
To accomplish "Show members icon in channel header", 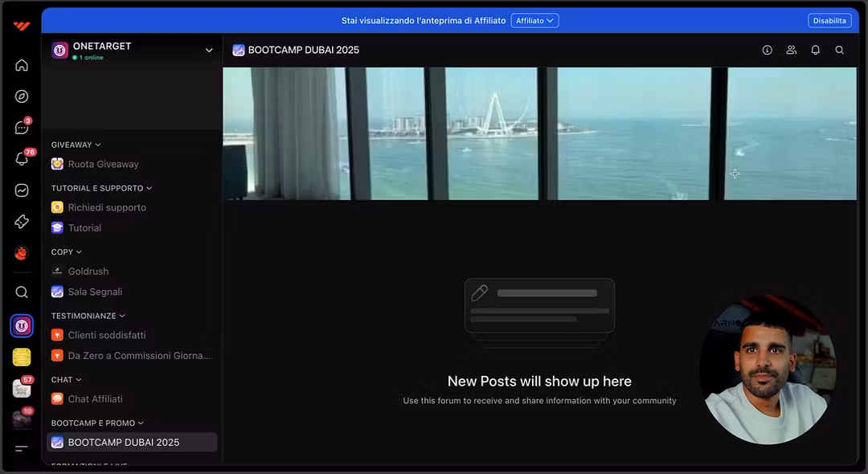I will click(x=791, y=50).
